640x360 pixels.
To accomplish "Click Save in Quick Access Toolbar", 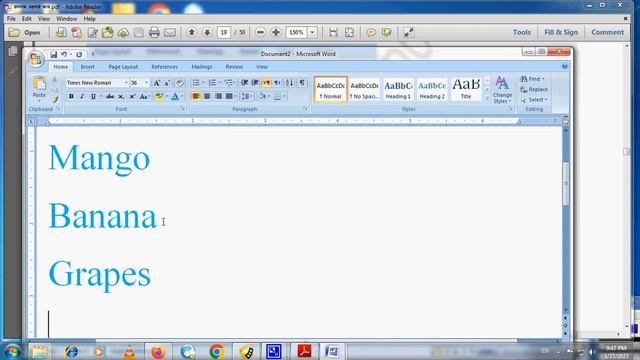I will click(x=53, y=54).
